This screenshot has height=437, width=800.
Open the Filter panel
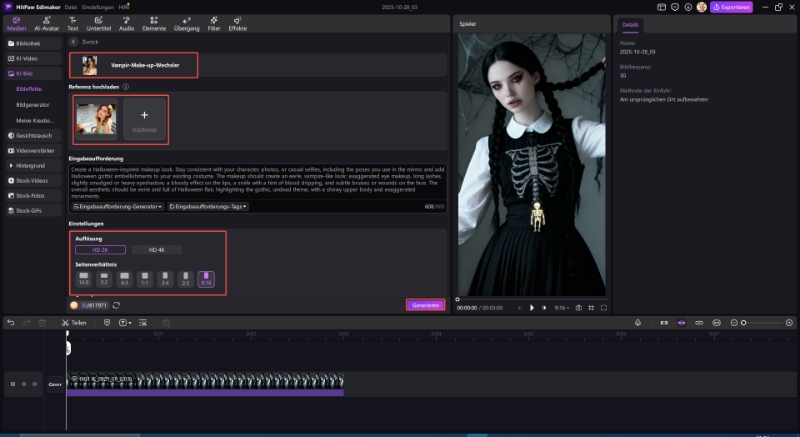tap(214, 23)
